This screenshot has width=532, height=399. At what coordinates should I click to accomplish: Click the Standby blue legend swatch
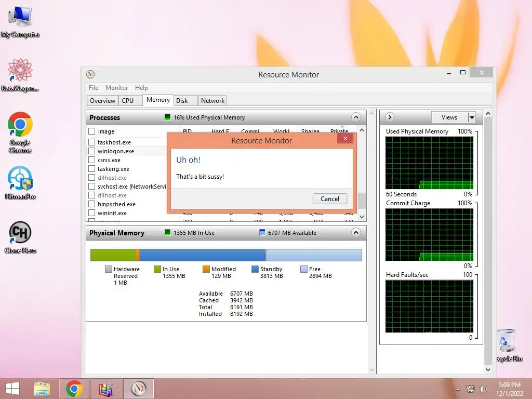coord(255,269)
